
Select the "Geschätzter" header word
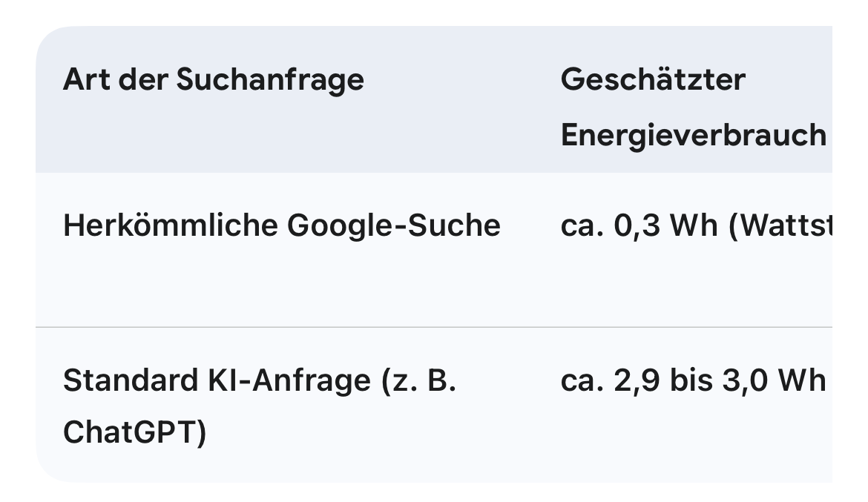click(x=653, y=79)
